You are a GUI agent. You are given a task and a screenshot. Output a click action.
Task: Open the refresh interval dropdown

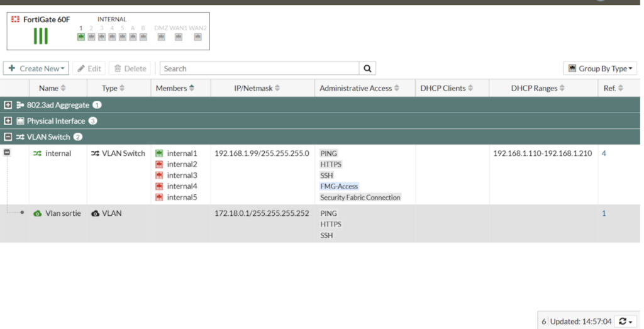625,321
